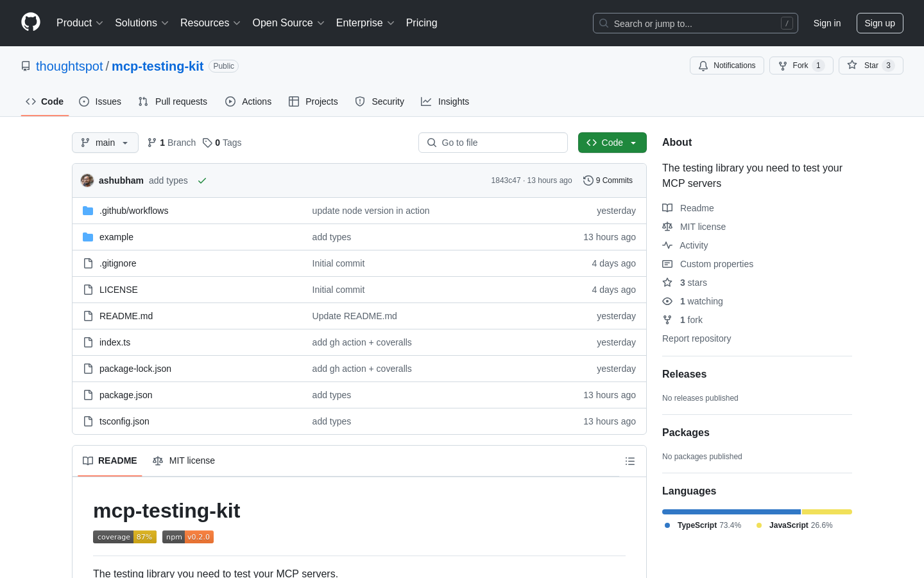Click the yellow JavaScript language bar
Viewport: 924px width, 578px height.
[x=827, y=512]
